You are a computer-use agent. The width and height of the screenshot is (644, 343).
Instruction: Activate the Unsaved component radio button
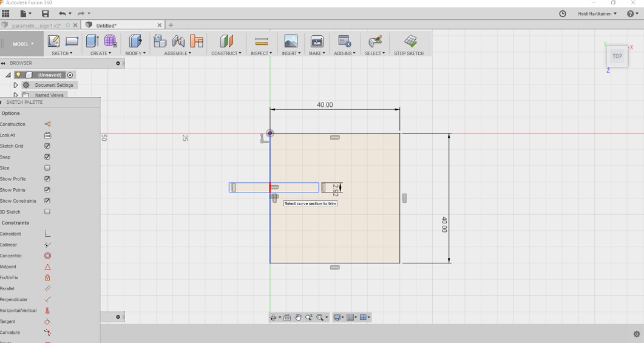[x=70, y=75]
